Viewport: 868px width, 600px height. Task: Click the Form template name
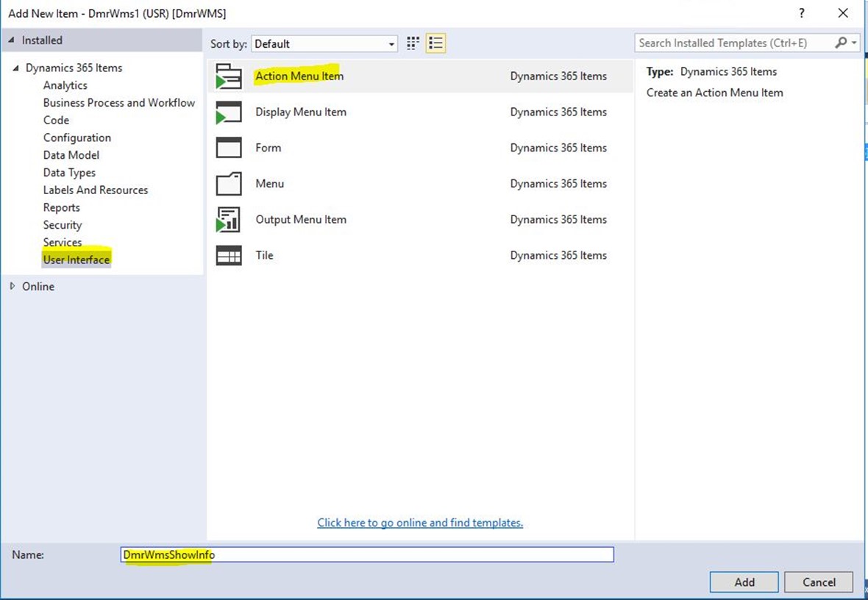point(268,148)
